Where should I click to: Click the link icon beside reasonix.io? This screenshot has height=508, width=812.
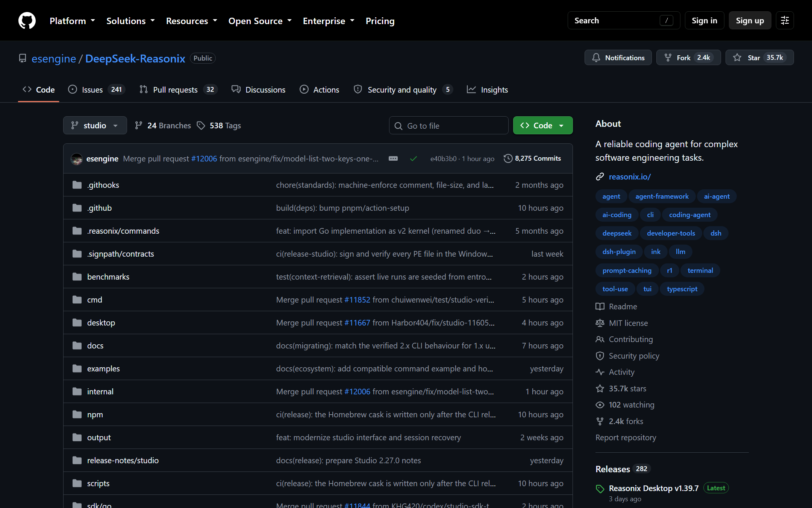600,176
